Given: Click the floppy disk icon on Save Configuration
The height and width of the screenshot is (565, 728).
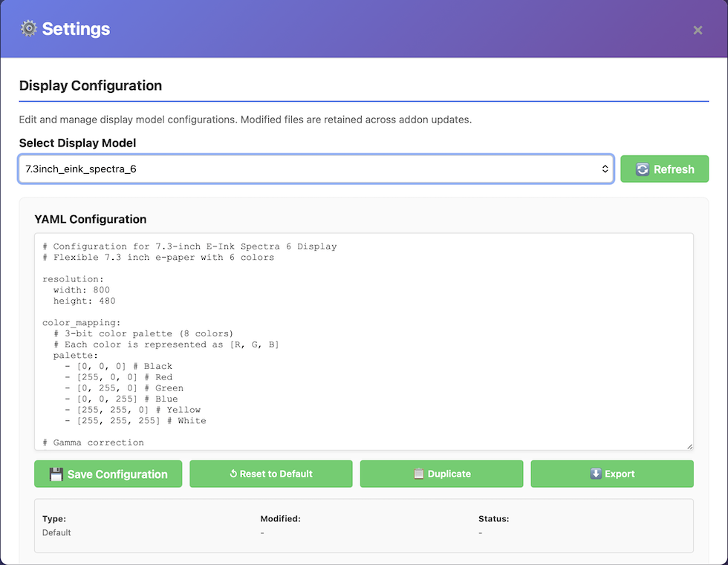Looking at the screenshot, I should point(56,474).
